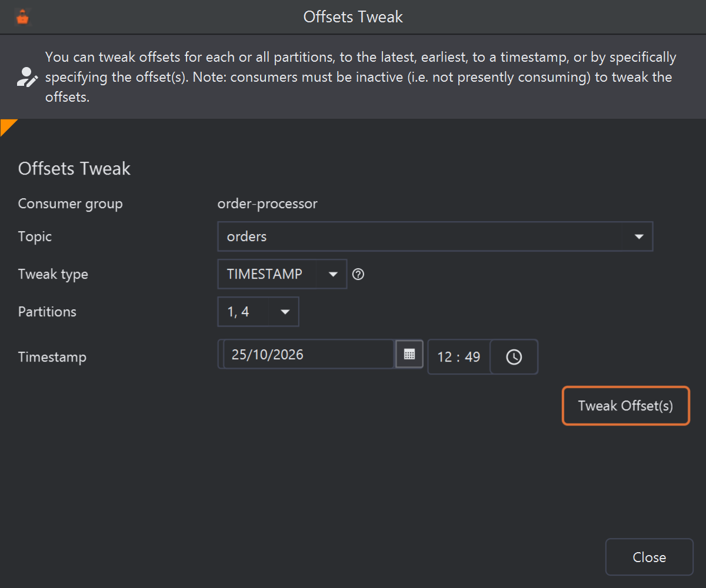Click the Close button

click(x=650, y=557)
